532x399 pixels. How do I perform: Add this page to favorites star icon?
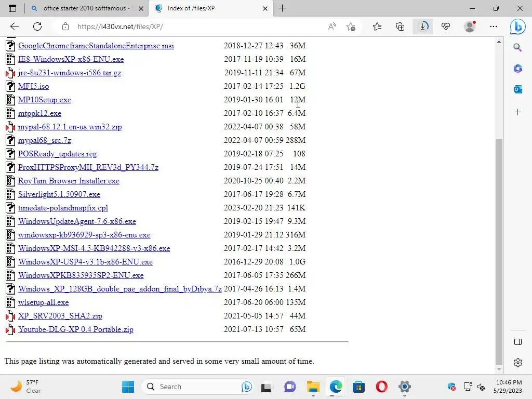coord(351,26)
